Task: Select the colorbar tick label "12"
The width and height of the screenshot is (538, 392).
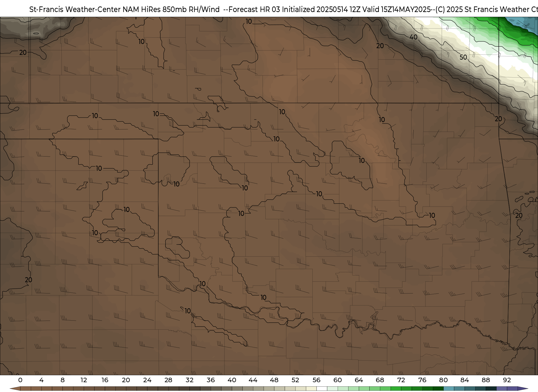Action: pos(84,380)
